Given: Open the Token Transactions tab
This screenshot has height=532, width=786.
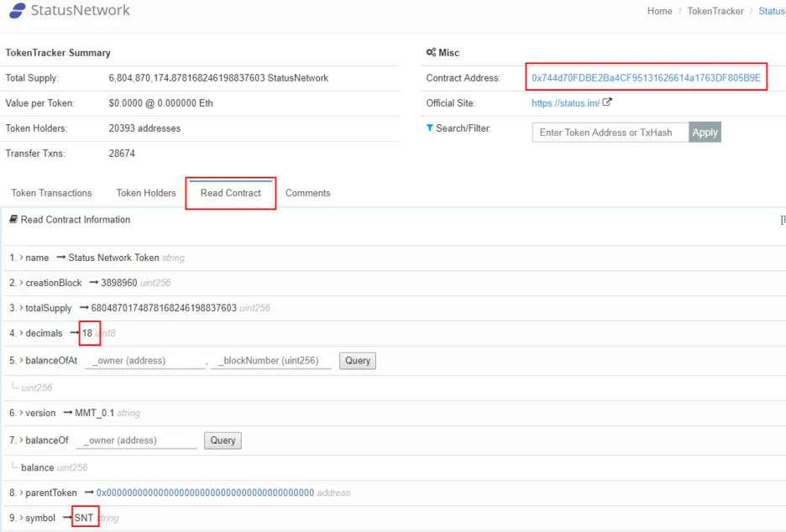Looking at the screenshot, I should (x=51, y=193).
